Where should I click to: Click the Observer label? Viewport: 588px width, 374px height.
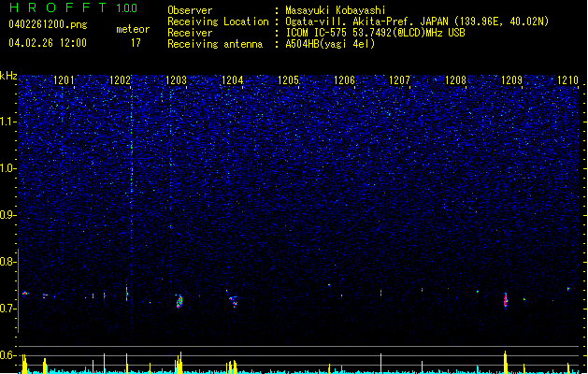(190, 10)
